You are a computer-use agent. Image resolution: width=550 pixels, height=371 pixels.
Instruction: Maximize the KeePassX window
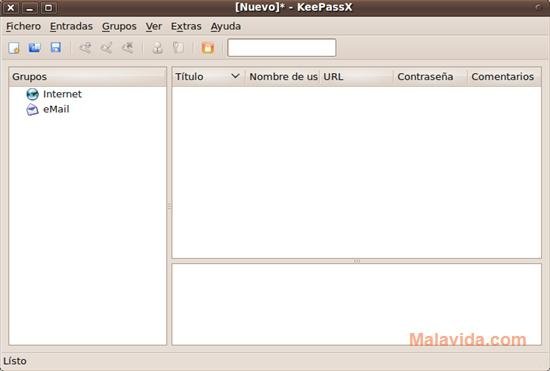(49, 8)
